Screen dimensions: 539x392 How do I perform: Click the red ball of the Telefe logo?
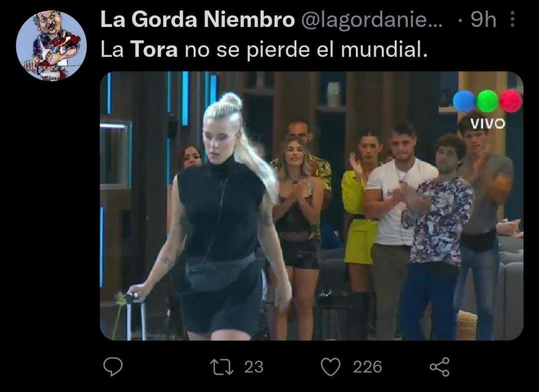click(x=511, y=101)
